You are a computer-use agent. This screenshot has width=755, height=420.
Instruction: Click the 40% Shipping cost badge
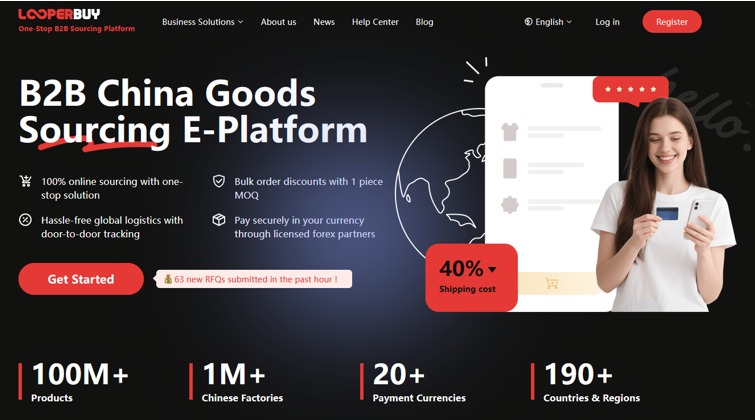(x=471, y=277)
